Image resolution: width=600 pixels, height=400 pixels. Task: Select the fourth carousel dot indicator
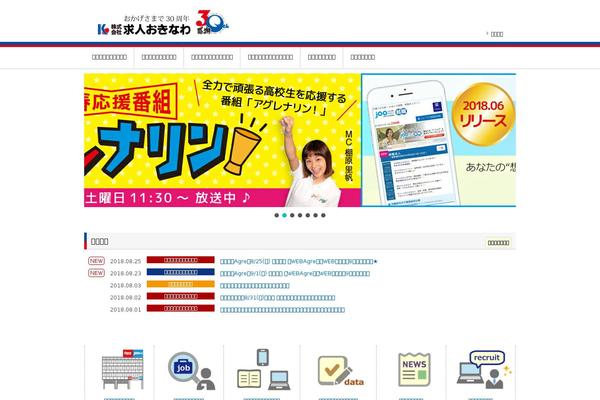point(300,215)
